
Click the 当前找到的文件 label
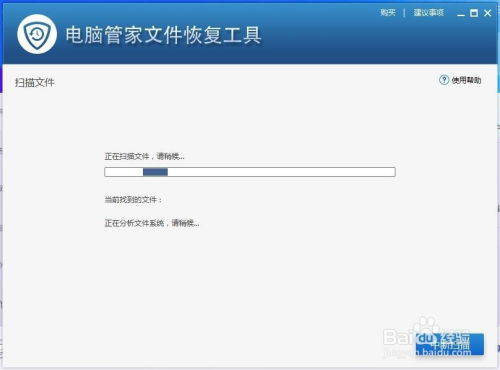click(x=133, y=200)
